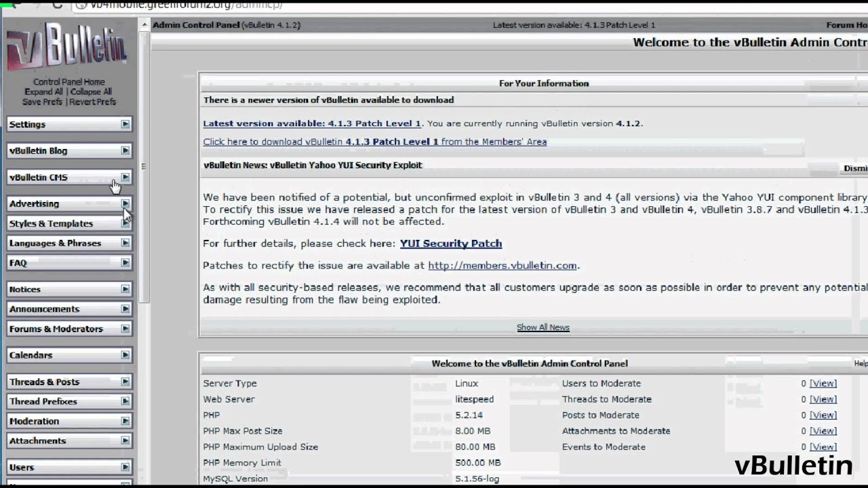Expand the Styles & Templates arrow
This screenshot has width=868, height=488.
tap(125, 223)
